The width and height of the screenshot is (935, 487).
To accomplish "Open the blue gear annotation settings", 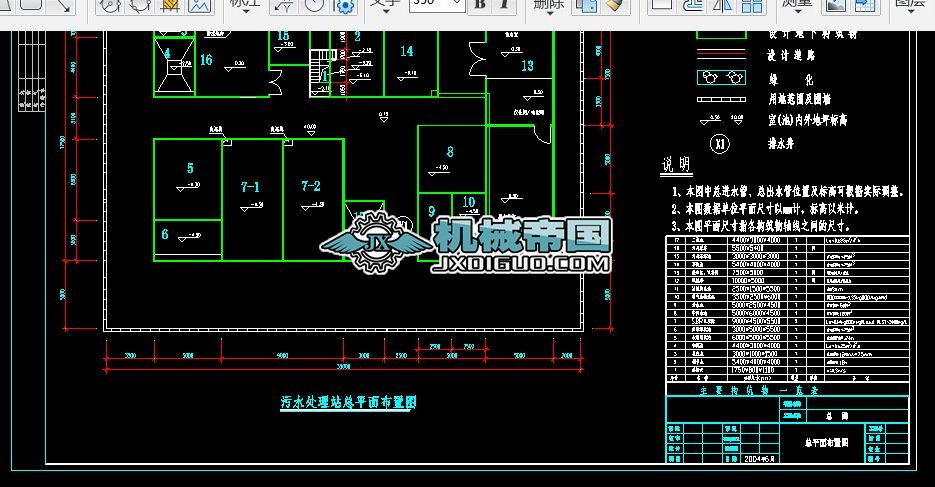I will pos(344,5).
